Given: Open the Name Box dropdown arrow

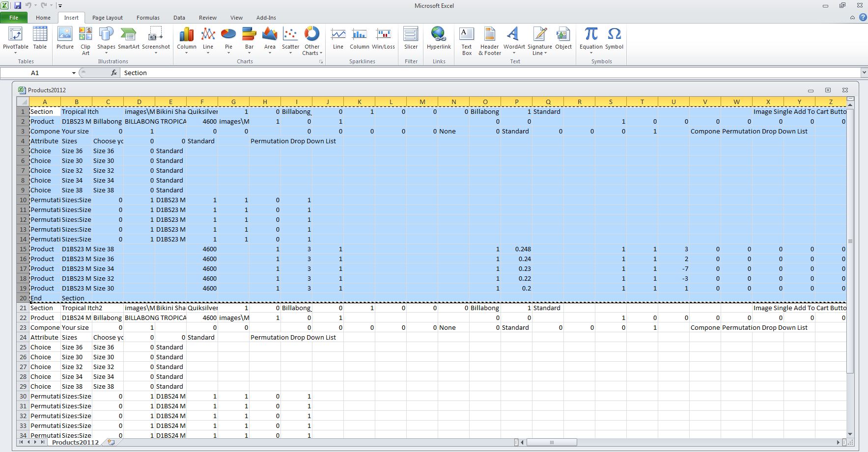Looking at the screenshot, I should pyautogui.click(x=74, y=73).
